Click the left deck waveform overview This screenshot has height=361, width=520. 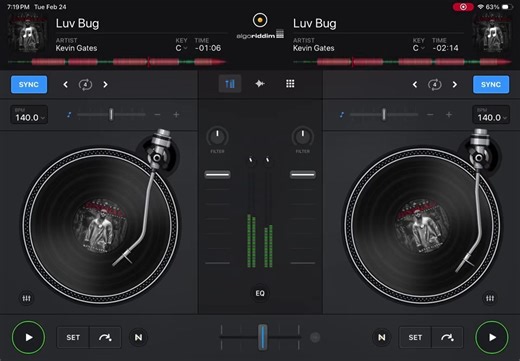pyautogui.click(x=117, y=62)
